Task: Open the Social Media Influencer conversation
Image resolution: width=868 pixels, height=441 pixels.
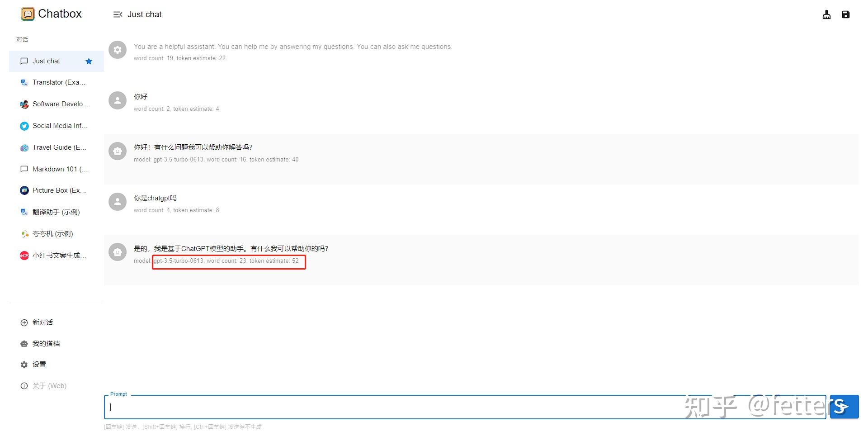Action: coord(57,126)
